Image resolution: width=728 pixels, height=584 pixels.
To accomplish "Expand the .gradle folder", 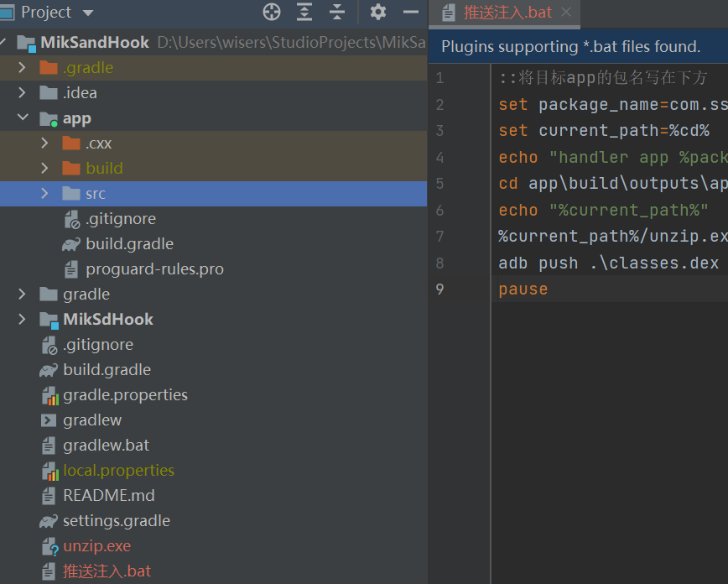I will tap(23, 68).
